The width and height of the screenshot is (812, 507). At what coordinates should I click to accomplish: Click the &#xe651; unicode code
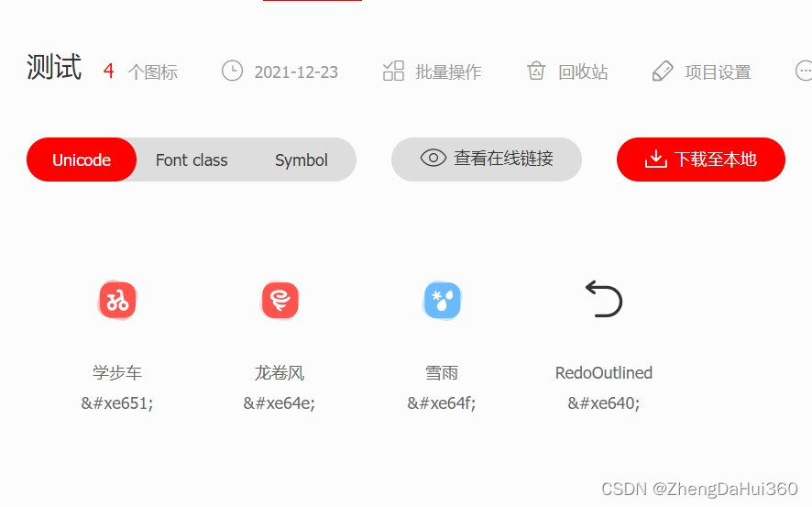[117, 402]
